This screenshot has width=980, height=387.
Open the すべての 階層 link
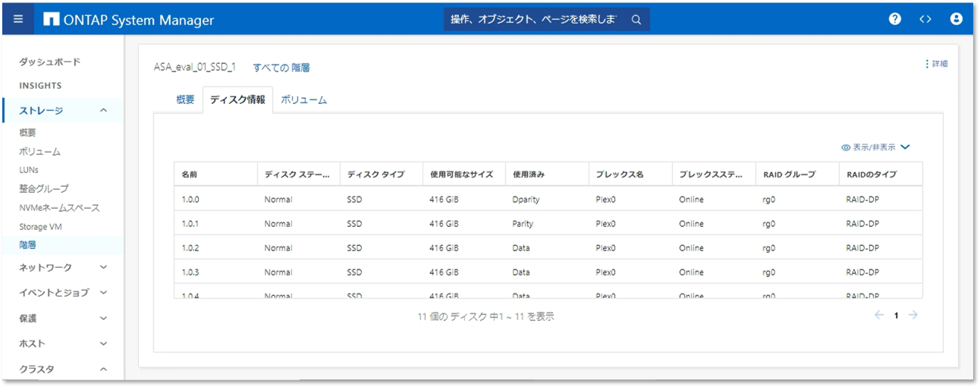click(x=281, y=68)
